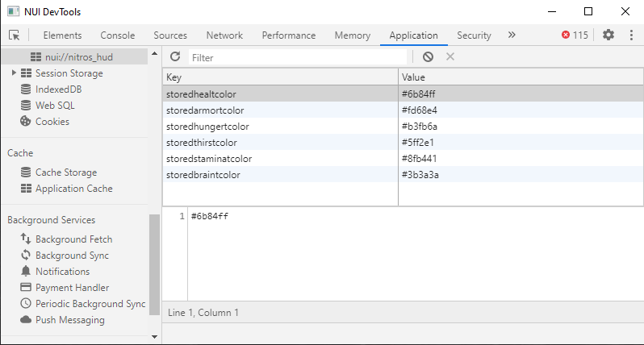Screen dimensions: 644x345
Task: Open DevTools settings gear
Action: 608,35
